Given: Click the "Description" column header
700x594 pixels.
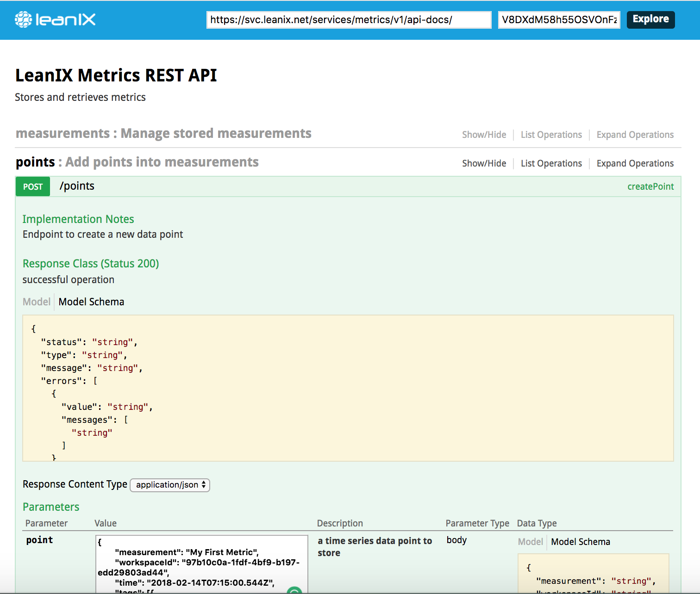Looking at the screenshot, I should point(340,523).
